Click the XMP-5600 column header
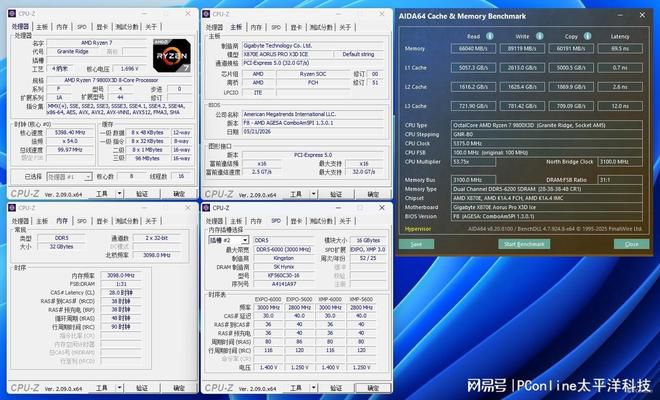Image resolution: width=660 pixels, height=400 pixels. tap(361, 299)
